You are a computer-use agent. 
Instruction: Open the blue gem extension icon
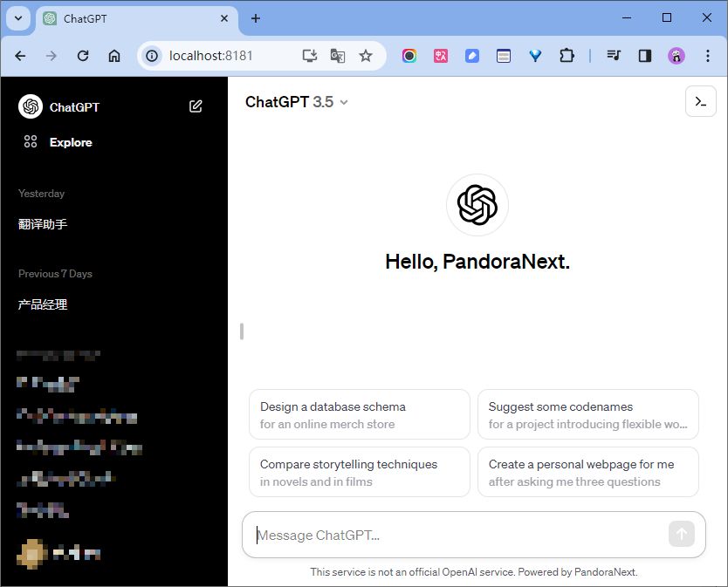tap(535, 56)
